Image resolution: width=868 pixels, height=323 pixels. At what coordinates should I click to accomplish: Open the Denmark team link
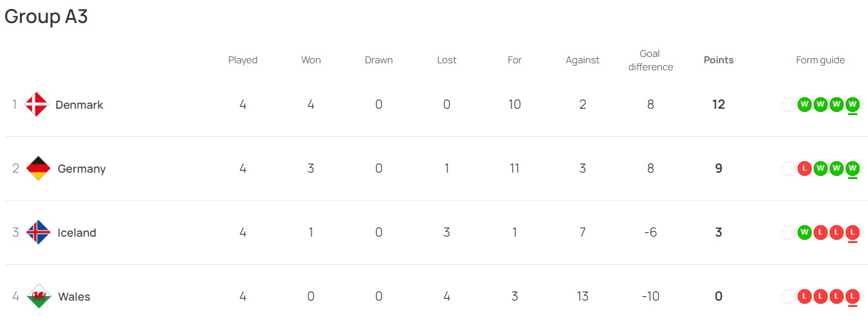click(79, 104)
